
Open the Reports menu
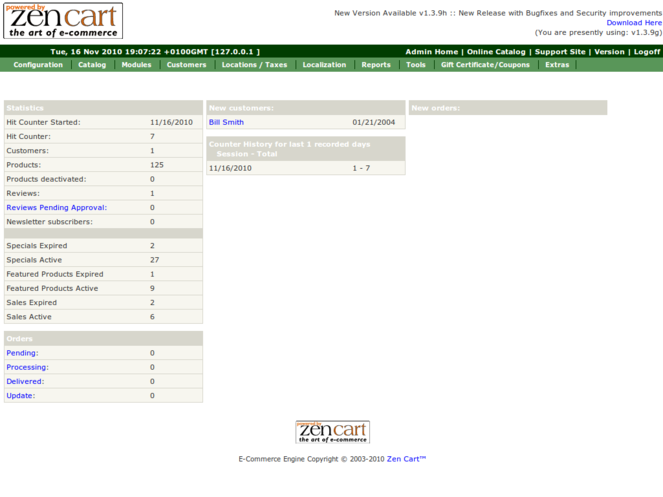pos(376,65)
